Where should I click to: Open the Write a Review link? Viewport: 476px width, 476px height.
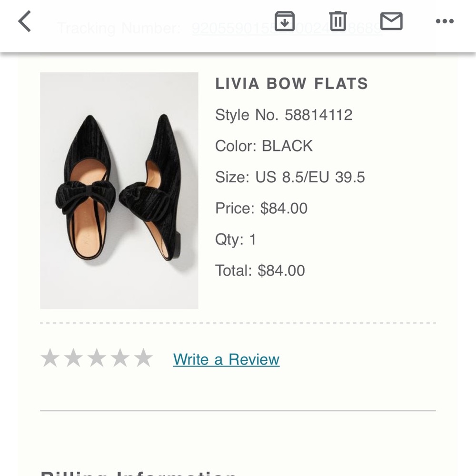[x=226, y=359]
